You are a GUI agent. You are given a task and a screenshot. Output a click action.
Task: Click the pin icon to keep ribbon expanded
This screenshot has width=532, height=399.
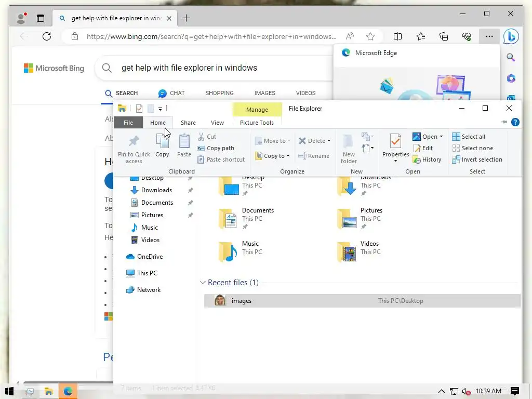click(504, 122)
